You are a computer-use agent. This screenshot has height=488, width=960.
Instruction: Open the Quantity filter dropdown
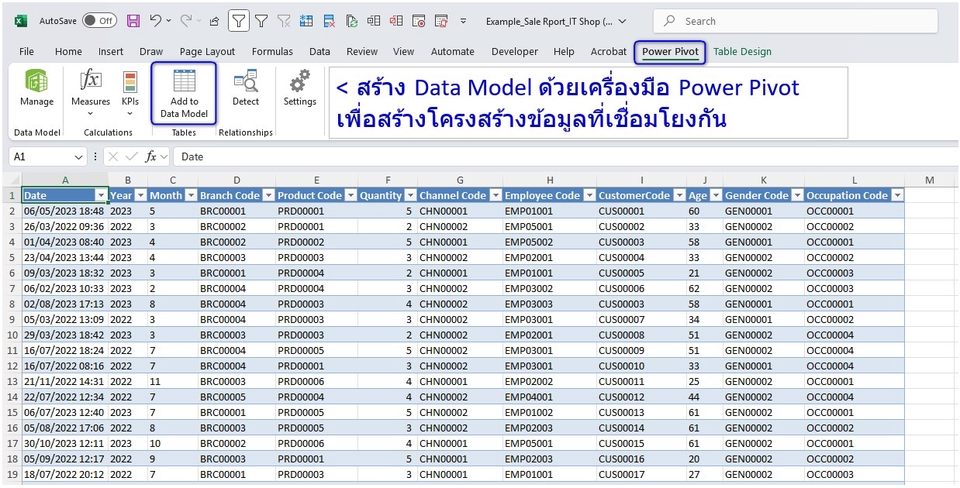click(x=410, y=195)
